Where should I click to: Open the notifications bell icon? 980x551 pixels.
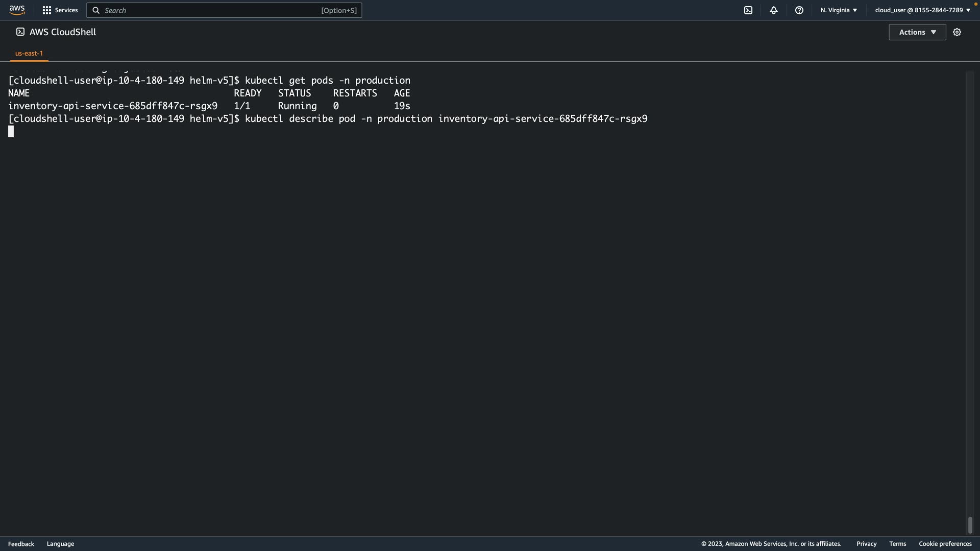point(773,10)
